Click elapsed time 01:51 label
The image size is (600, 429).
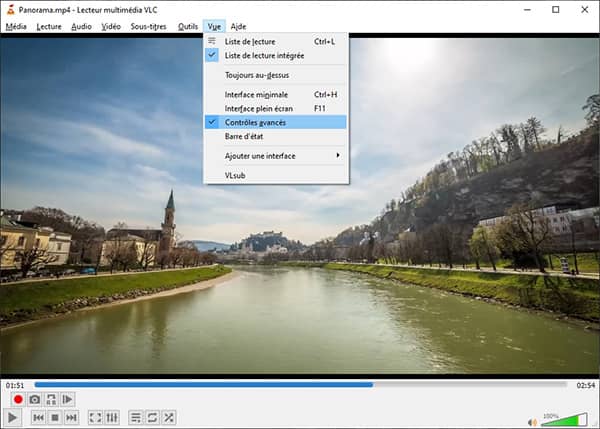15,385
